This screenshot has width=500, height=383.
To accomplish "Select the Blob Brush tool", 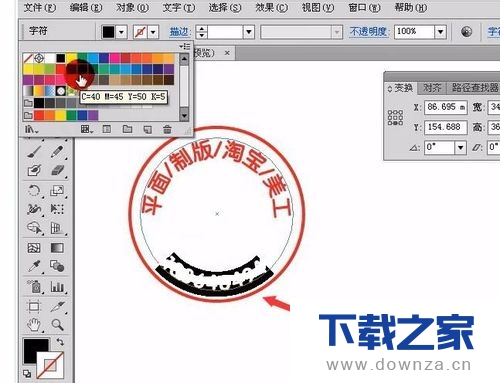I will [x=34, y=171].
